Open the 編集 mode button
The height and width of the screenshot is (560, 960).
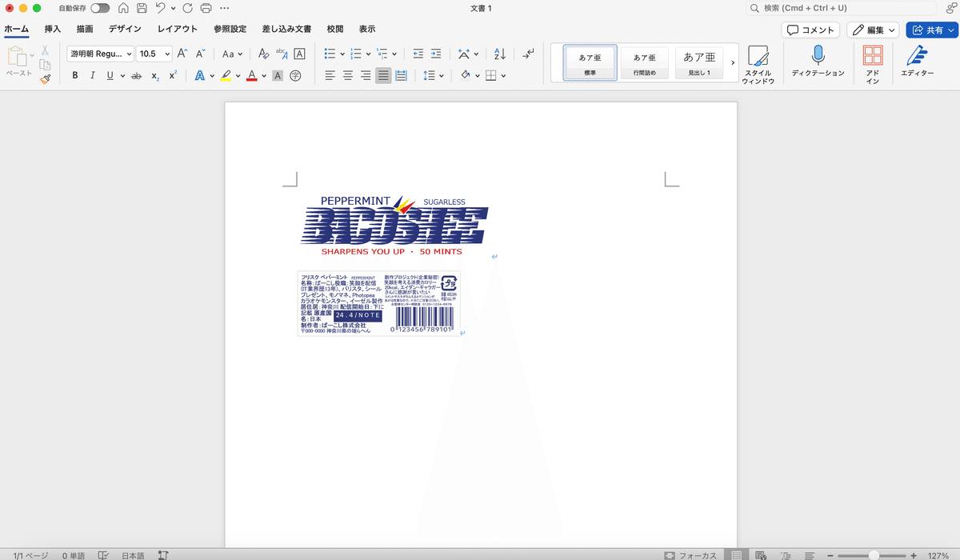[873, 30]
